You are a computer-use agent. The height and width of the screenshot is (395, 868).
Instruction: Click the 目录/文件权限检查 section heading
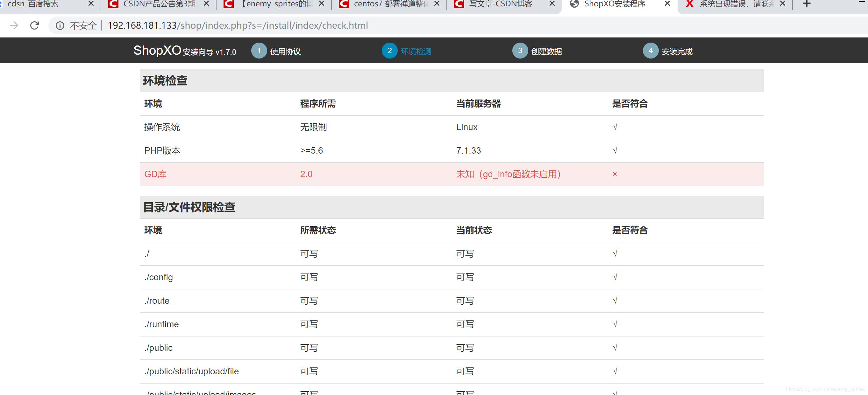pyautogui.click(x=189, y=207)
